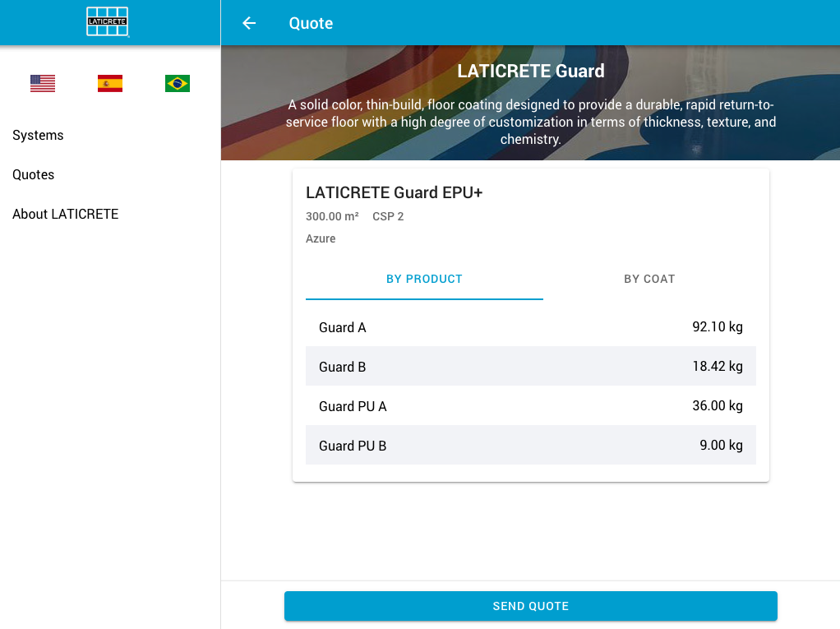Viewport: 840px width, 629px height.
Task: Select the Guard PU A row
Action: pyautogui.click(x=530, y=406)
